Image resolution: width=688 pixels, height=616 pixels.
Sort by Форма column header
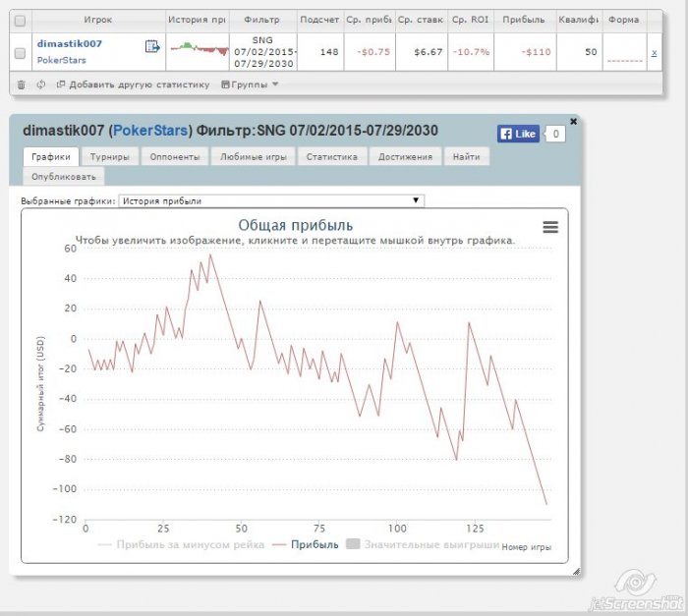tap(623, 20)
